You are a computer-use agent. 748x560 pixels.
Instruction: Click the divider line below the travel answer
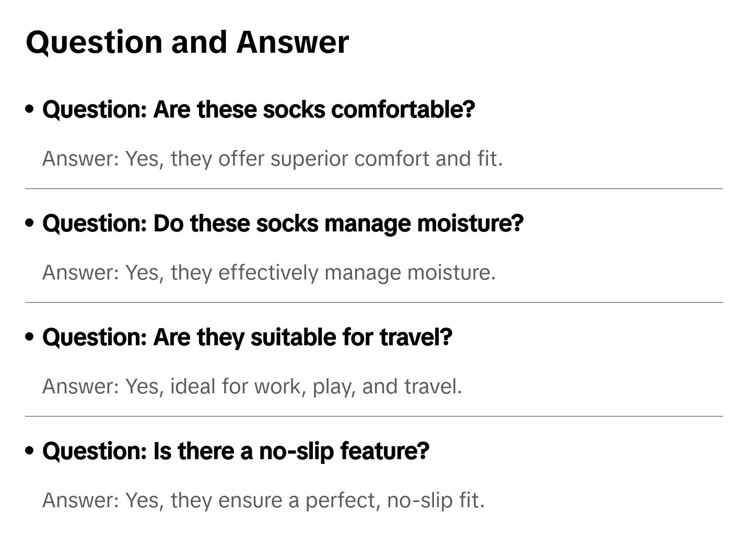pos(374,416)
